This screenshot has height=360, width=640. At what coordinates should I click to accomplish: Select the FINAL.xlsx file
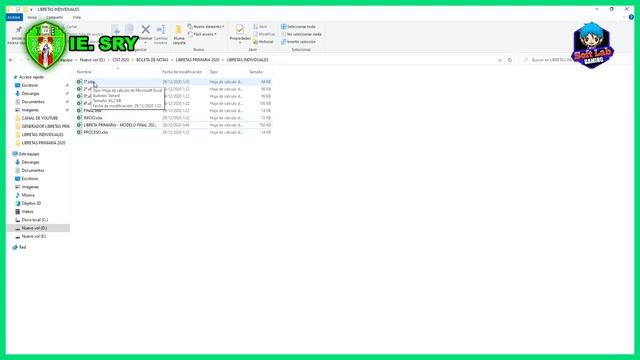click(92, 111)
